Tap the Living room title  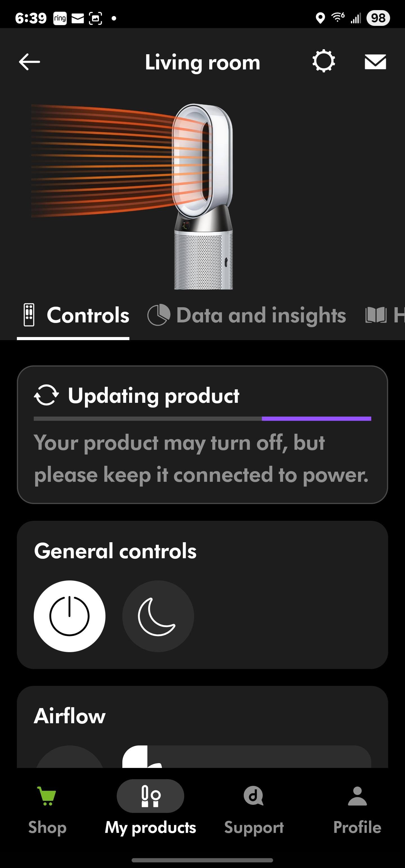(202, 63)
